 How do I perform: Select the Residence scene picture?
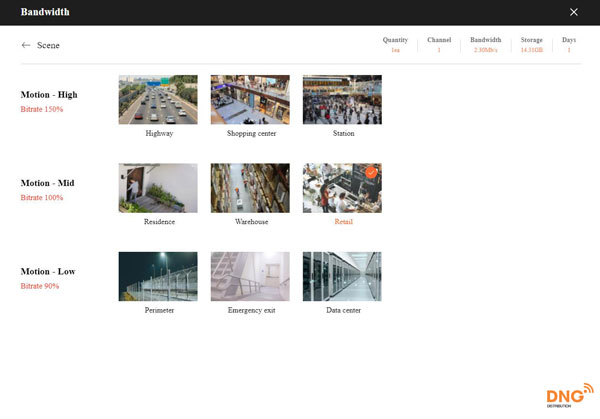158,188
